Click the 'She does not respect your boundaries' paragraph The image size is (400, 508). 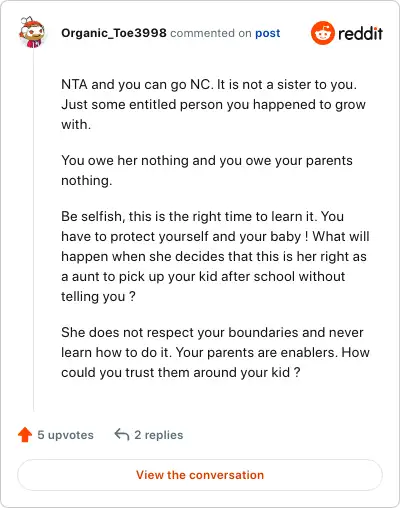(x=215, y=352)
